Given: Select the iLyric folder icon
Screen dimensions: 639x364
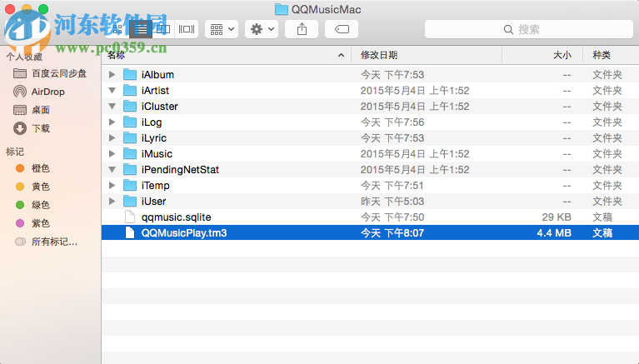Looking at the screenshot, I should (130, 138).
